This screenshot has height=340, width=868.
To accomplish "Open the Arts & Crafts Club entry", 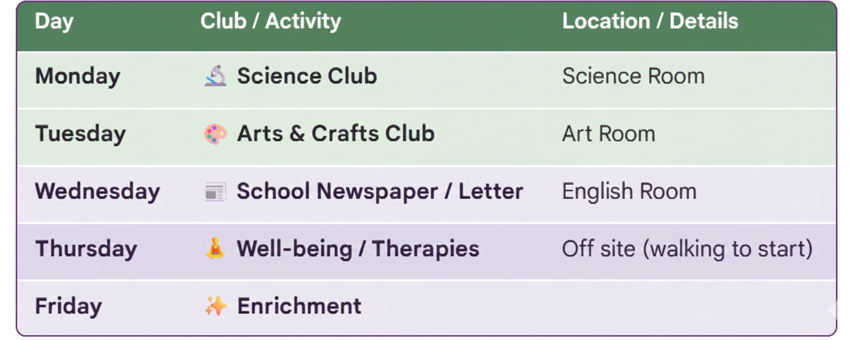I will [x=336, y=134].
